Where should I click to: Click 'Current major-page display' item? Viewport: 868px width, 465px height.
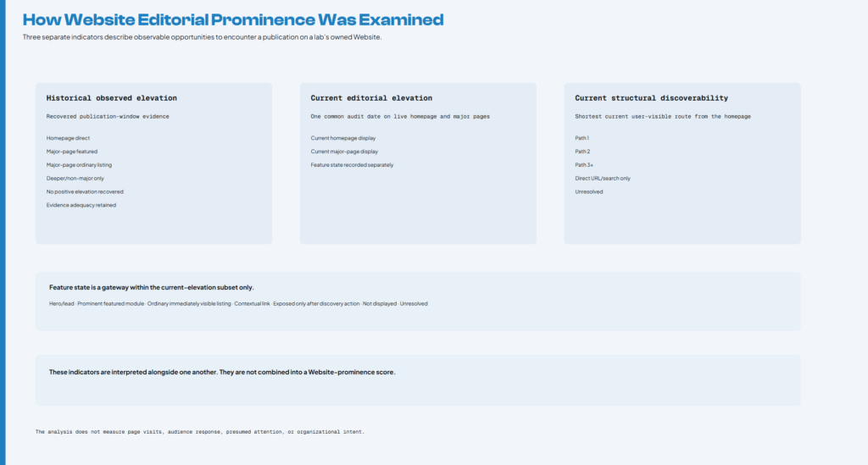(344, 152)
